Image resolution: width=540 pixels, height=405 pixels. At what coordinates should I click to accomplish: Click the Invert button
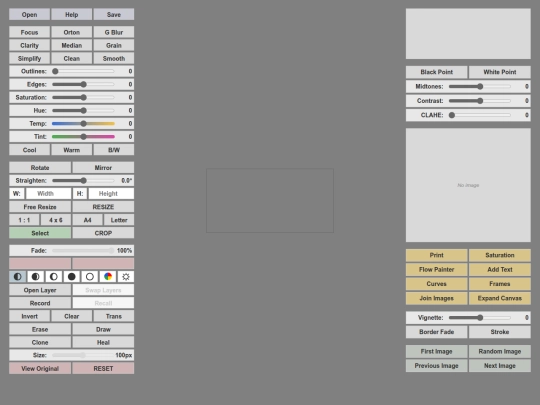(29, 316)
